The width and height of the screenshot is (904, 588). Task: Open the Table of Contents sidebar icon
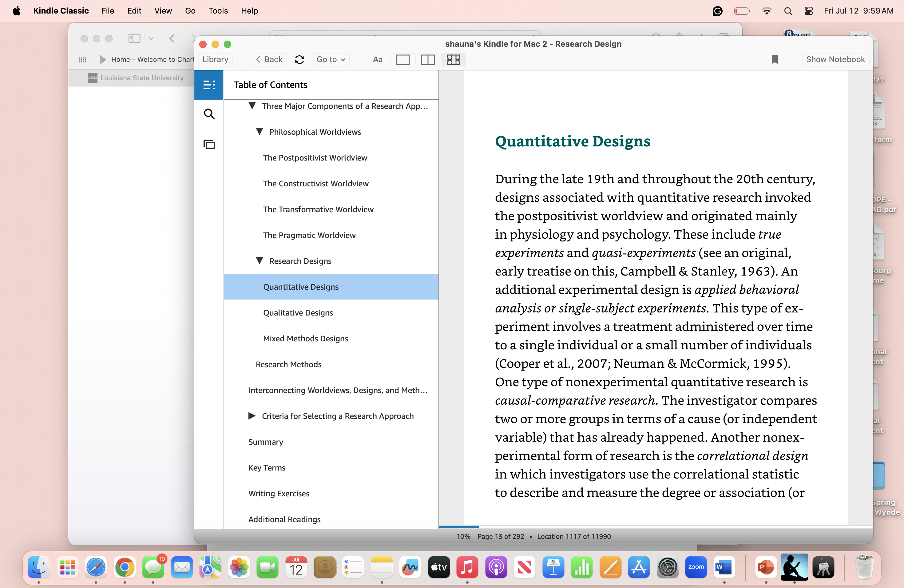coord(209,85)
